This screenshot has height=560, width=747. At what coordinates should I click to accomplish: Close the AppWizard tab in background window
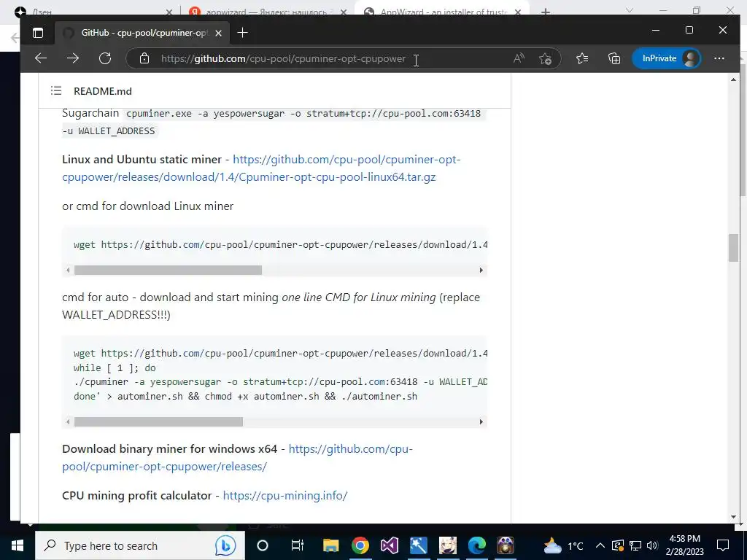pyautogui.click(x=518, y=12)
